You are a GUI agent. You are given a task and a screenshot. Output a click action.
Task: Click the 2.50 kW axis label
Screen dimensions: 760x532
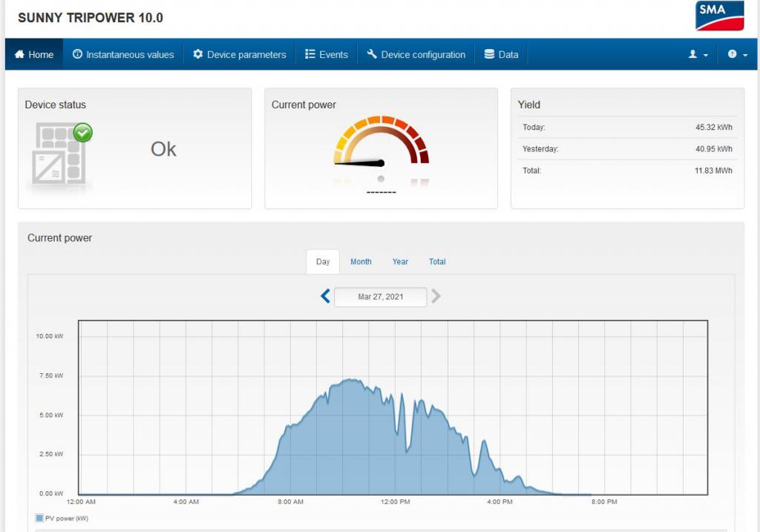point(51,454)
